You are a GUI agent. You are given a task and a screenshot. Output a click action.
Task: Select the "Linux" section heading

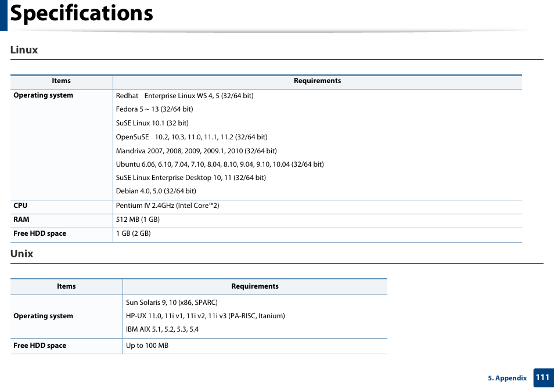(24, 50)
